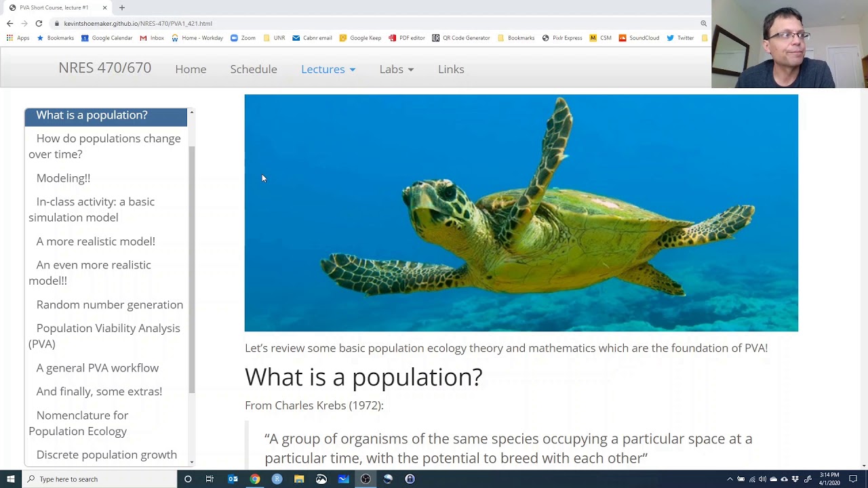
Task: Open OBS Studio from the taskbar
Action: coord(366,479)
